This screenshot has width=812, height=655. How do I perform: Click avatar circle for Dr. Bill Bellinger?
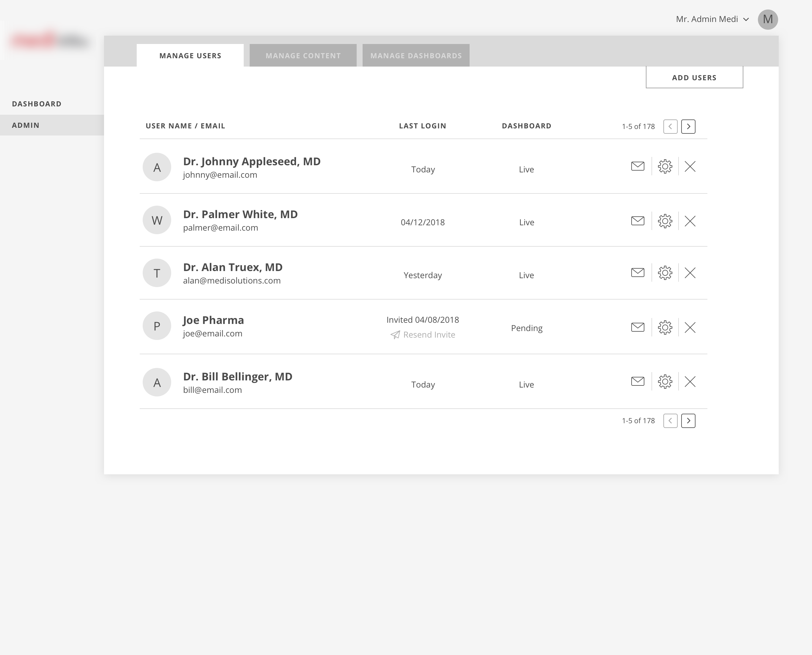[x=157, y=382]
